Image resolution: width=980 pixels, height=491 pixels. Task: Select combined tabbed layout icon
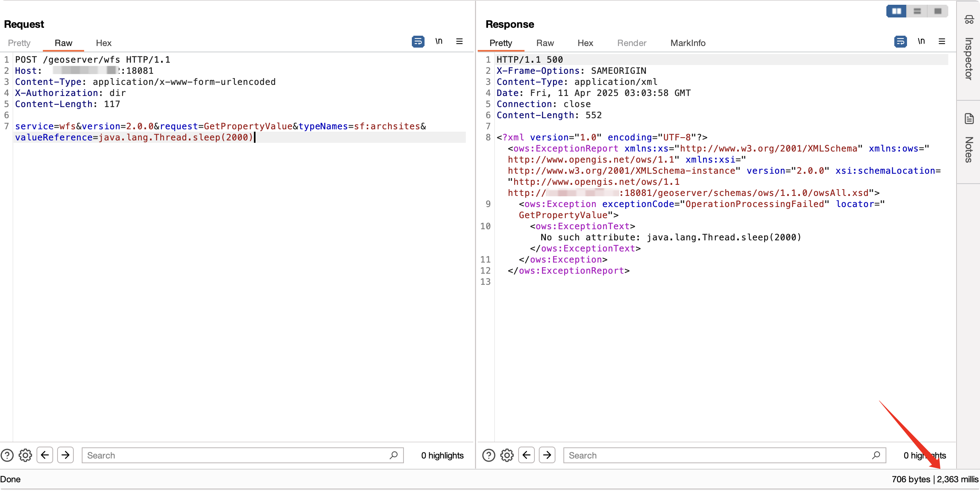click(938, 11)
